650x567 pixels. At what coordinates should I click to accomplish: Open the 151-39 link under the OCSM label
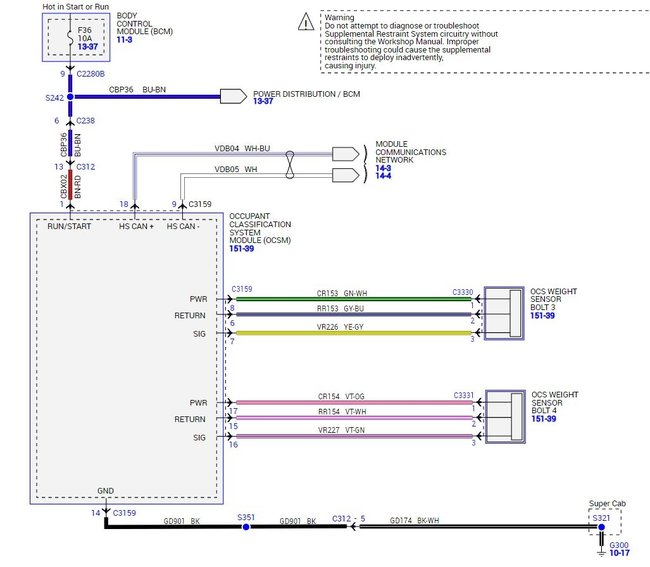(242, 249)
